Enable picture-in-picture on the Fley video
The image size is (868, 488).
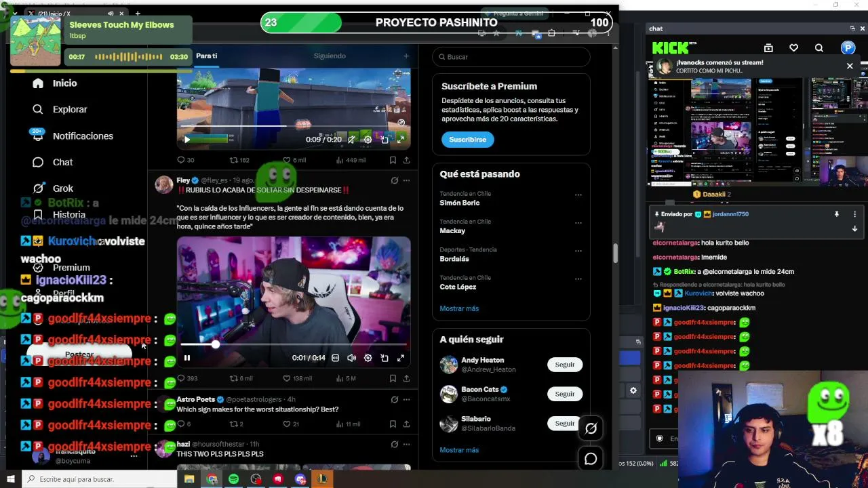coord(384,358)
